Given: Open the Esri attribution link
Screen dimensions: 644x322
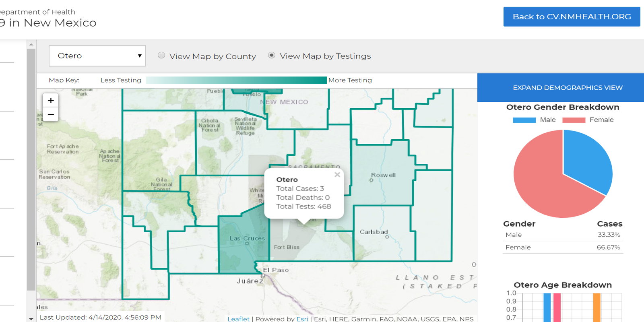Looking at the screenshot, I should 302,319.
